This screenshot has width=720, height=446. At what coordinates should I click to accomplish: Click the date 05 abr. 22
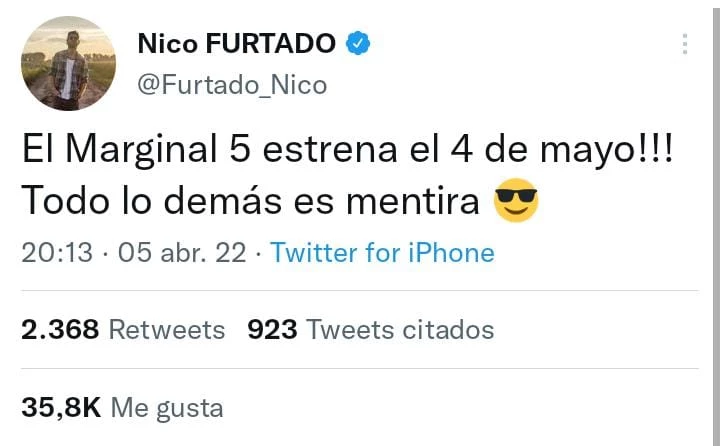coord(181,253)
